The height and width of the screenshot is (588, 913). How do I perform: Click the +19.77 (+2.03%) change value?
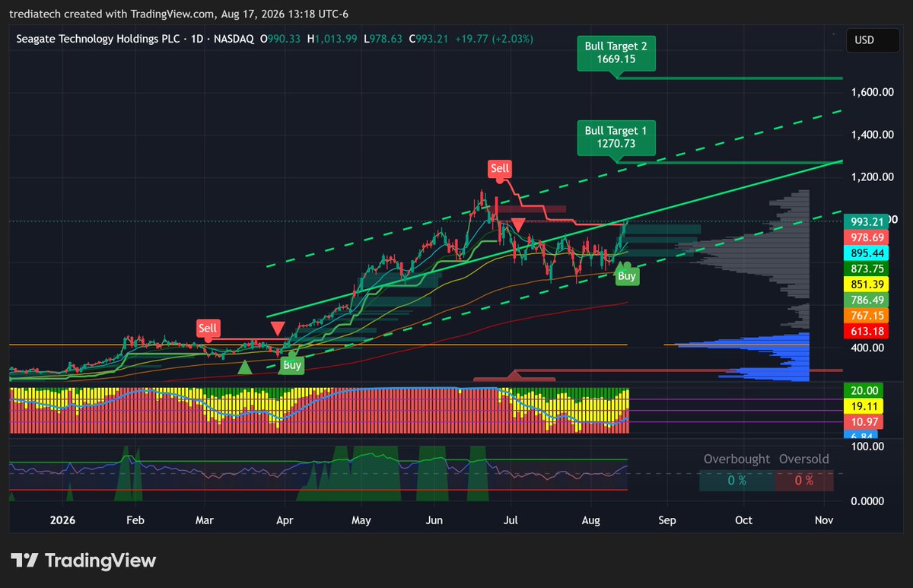tap(495, 39)
